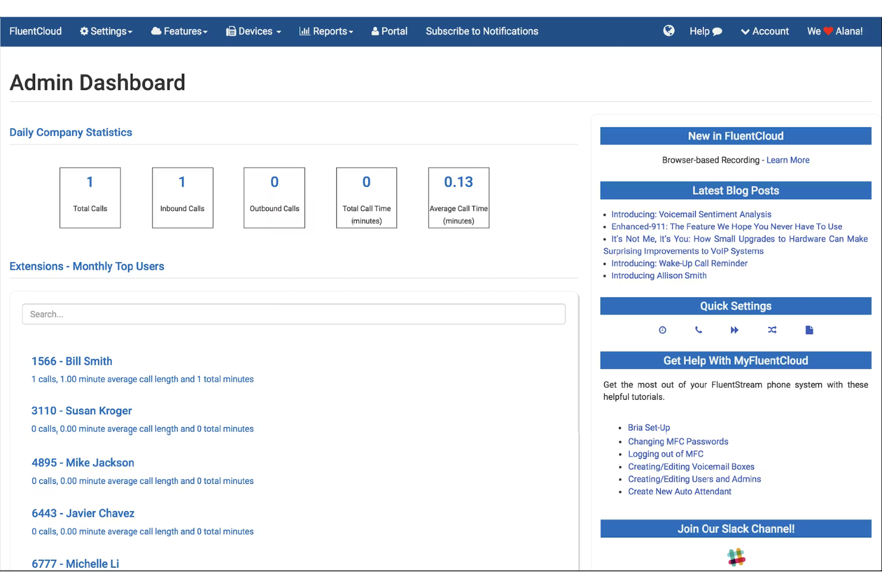Open the Bria Set-Up tutorial
Viewport: 882px width, 588px height.
649,428
